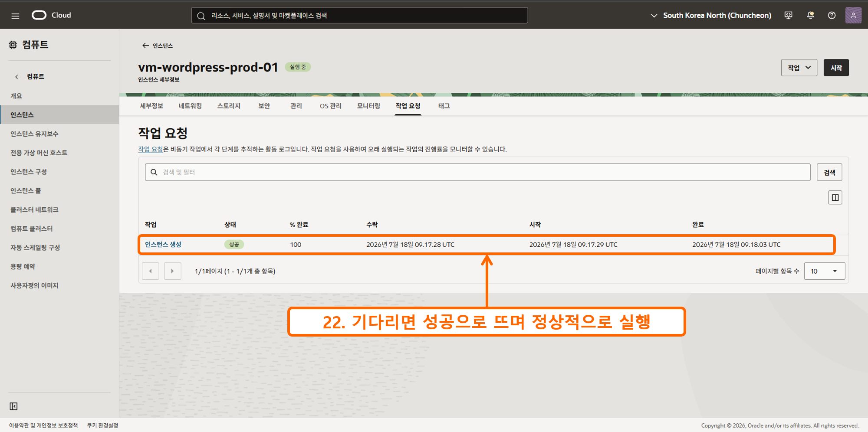The image size is (868, 432).
Task: Click the 시작 button
Action: coord(836,68)
